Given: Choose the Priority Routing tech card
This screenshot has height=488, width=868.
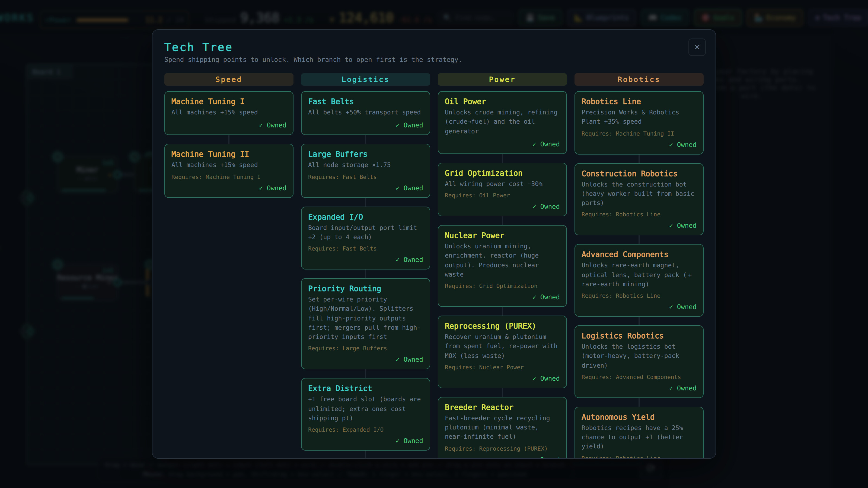Looking at the screenshot, I should click(365, 324).
